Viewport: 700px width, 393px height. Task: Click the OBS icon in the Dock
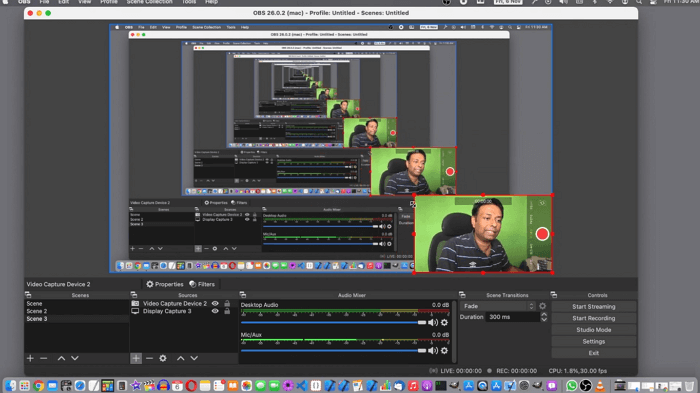586,385
